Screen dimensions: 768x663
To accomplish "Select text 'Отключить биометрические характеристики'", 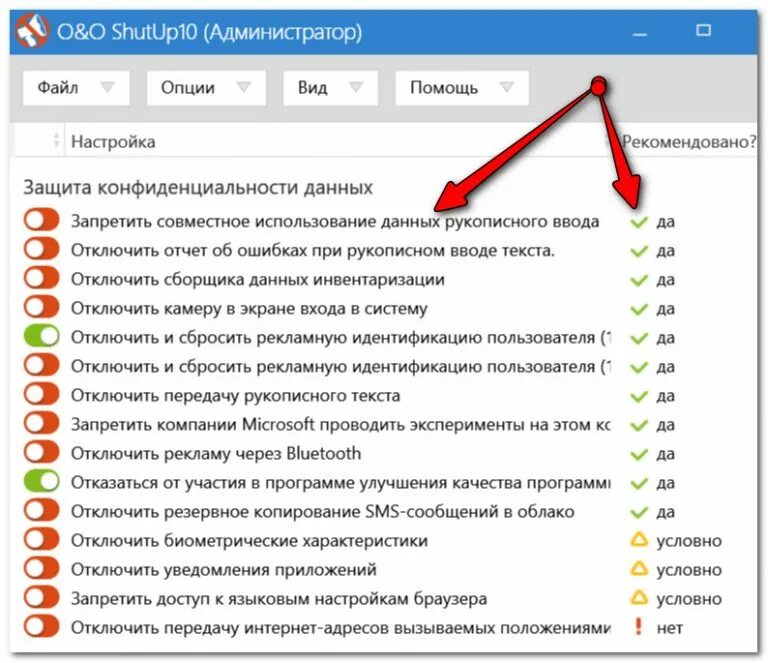I will tap(249, 541).
